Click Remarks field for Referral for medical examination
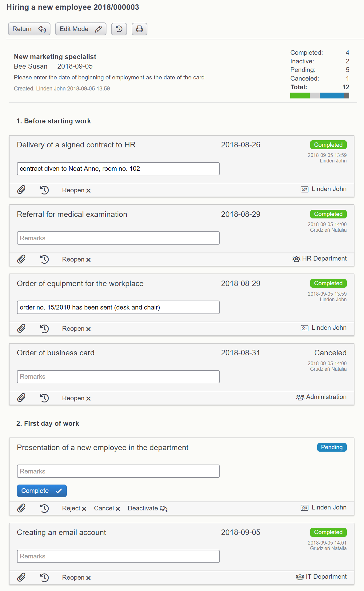This screenshot has width=364, height=591. 118,238
